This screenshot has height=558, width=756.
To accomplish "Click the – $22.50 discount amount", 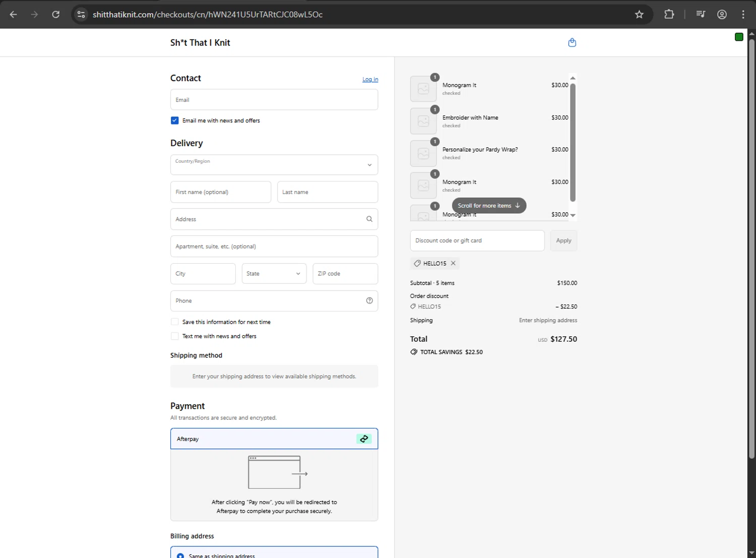I will [x=566, y=306].
